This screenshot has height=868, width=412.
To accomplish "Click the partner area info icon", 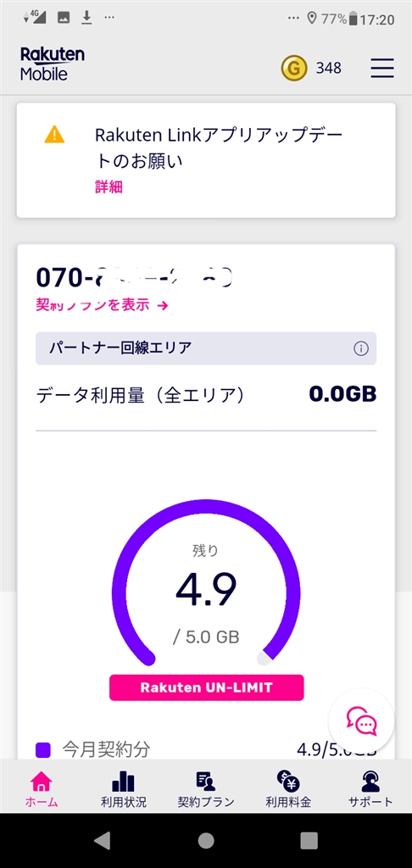I will tap(361, 348).
